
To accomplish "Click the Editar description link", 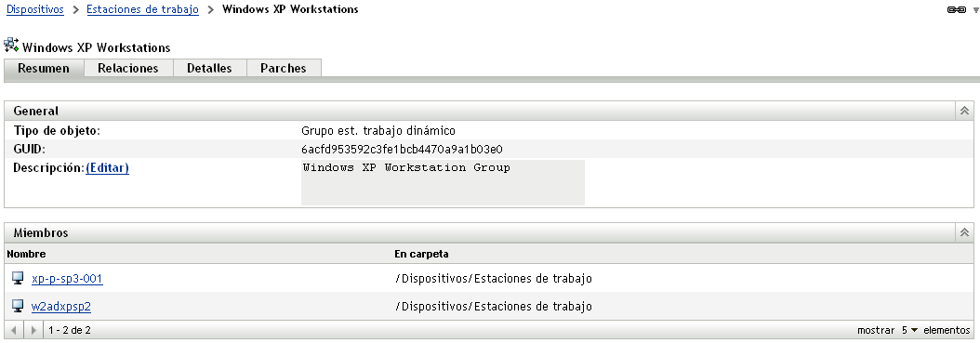I will (x=108, y=167).
